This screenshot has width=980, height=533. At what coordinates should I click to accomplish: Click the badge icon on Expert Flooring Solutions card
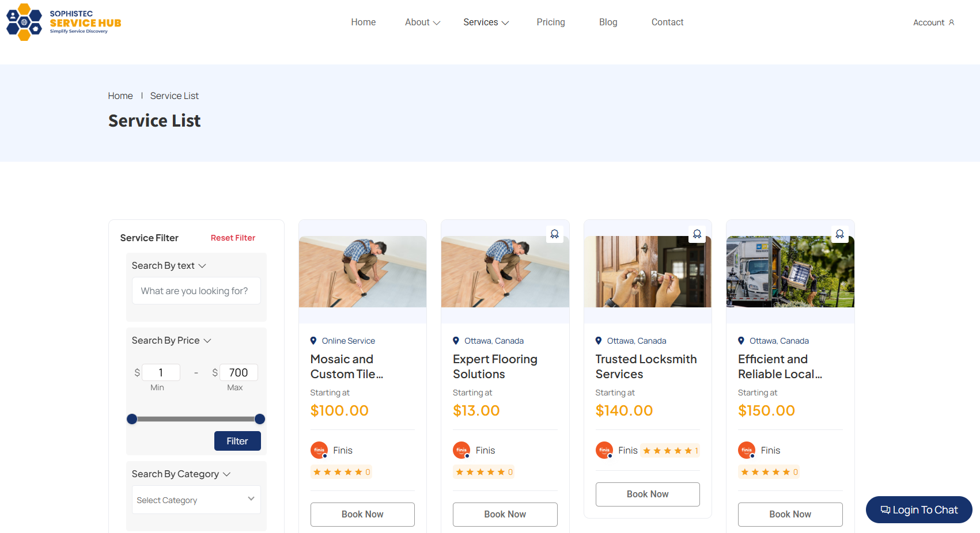[x=554, y=234]
